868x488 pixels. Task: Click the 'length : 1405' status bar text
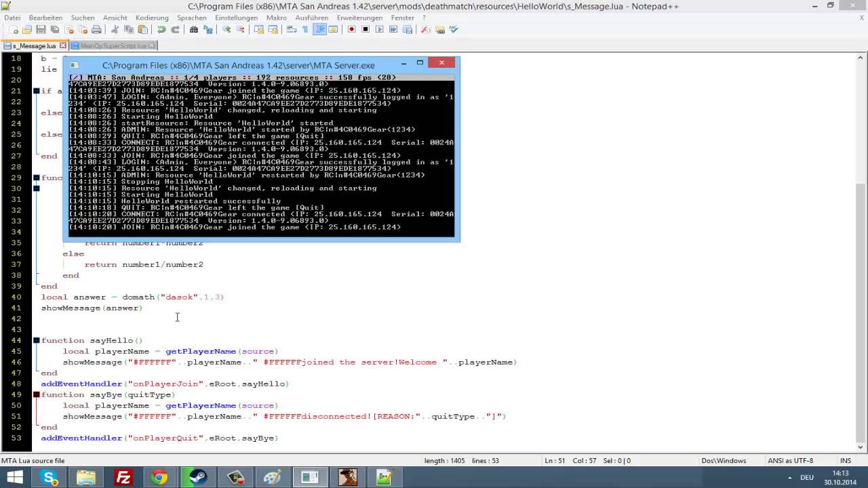pos(444,461)
